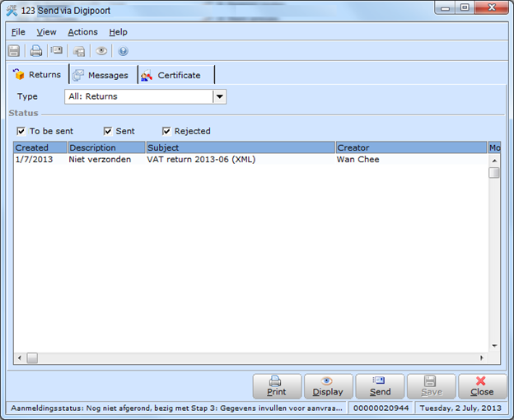The image size is (514, 420).
Task: Click the Print button at the bottom
Action: coord(277,386)
